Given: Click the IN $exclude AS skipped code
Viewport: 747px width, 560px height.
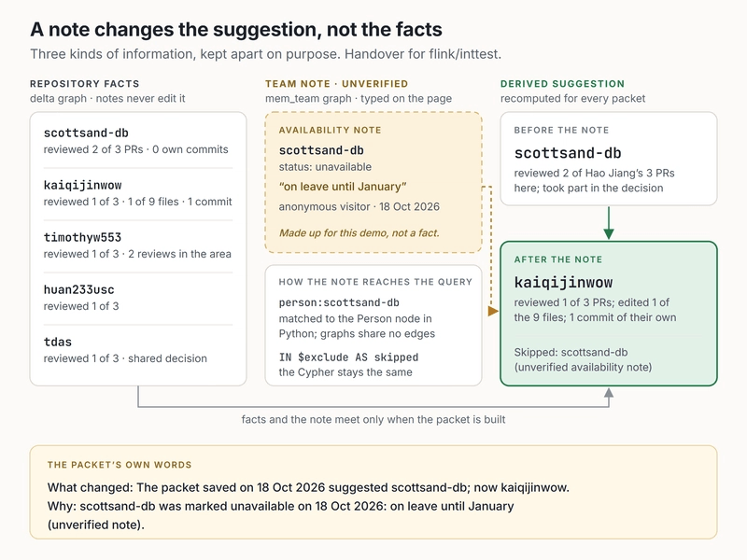Looking at the screenshot, I should tap(348, 357).
